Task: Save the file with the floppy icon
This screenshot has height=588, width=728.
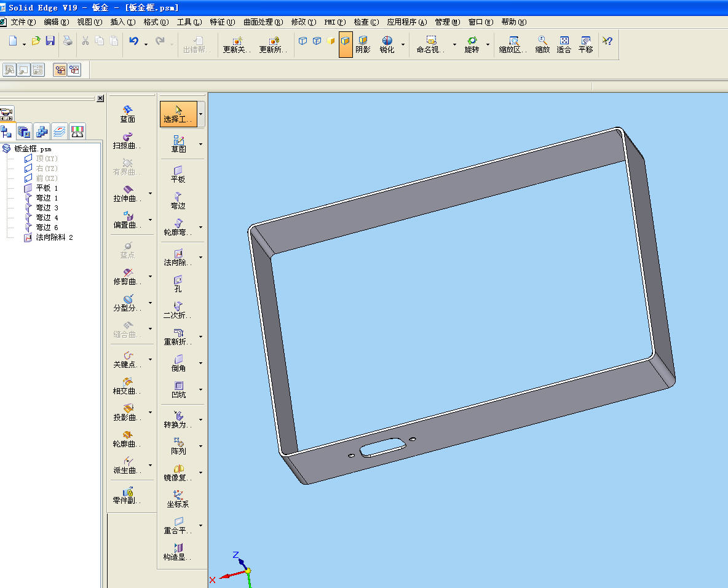Action: tap(50, 41)
